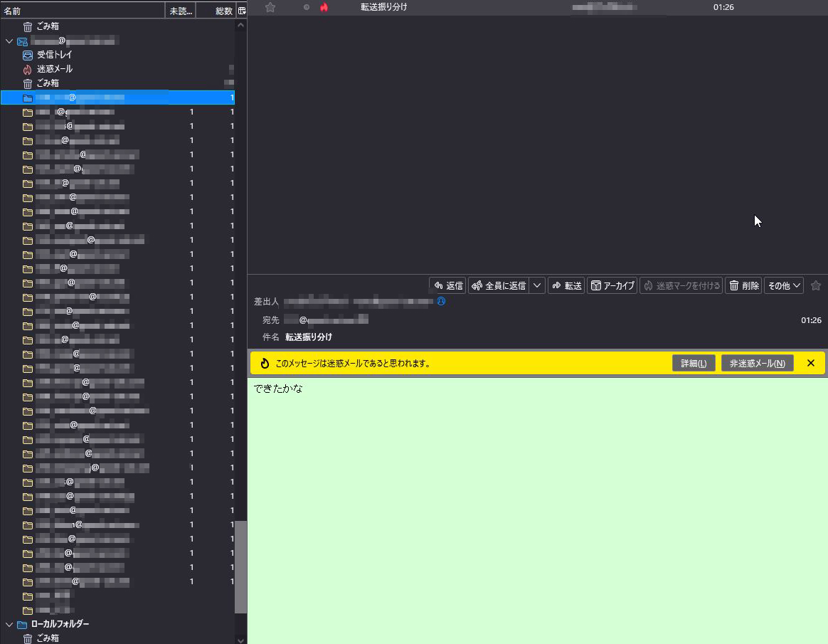
Task: Dismiss the yellow junk notification bar
Action: coord(810,363)
